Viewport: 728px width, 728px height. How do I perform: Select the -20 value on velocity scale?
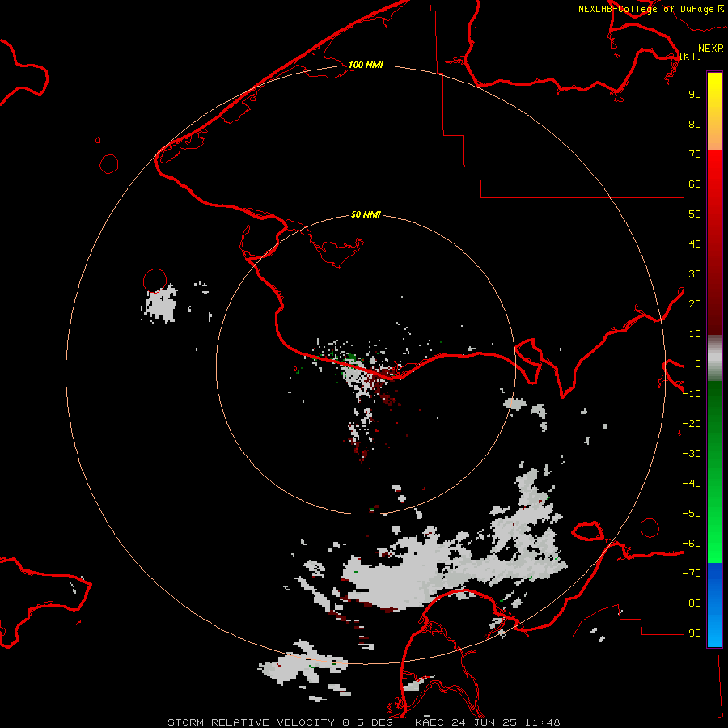(x=692, y=423)
